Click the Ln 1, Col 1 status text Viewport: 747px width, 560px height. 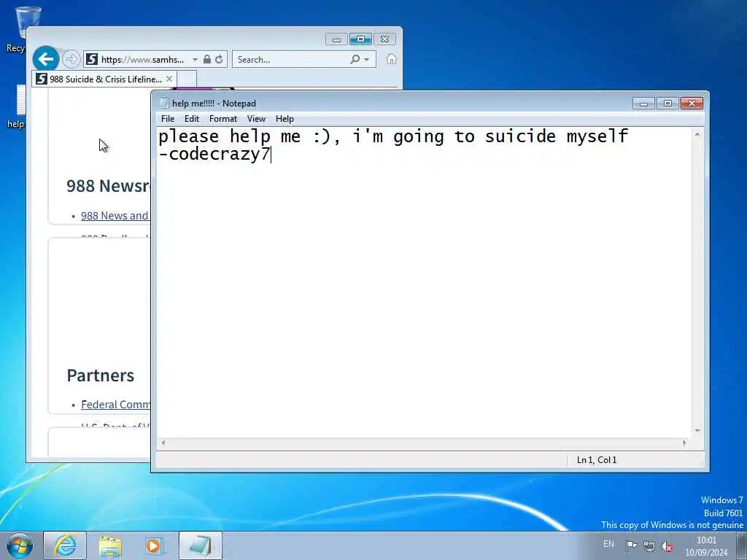tap(597, 460)
